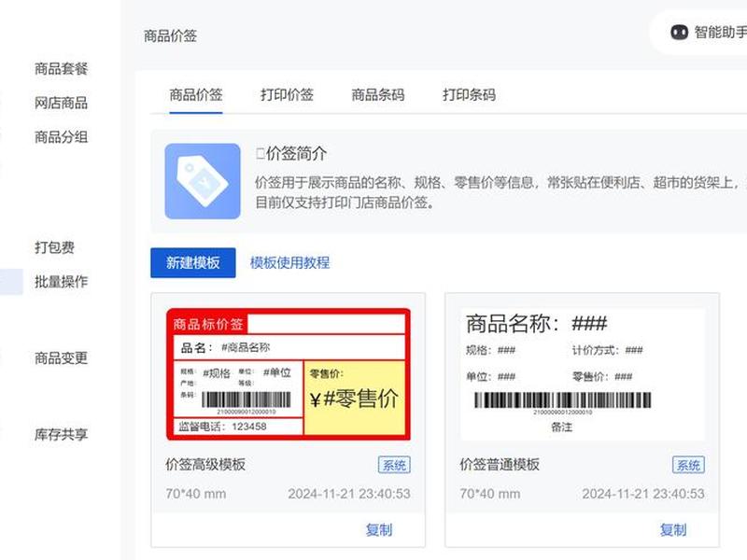The height and width of the screenshot is (560, 747).
Task: Open 网店商品 in the sidebar
Action: pos(61,103)
